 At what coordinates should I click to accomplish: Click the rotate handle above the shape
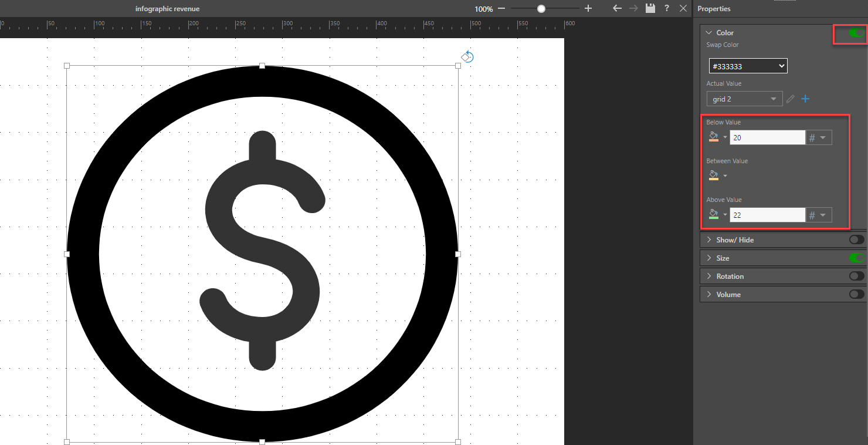pyautogui.click(x=467, y=56)
